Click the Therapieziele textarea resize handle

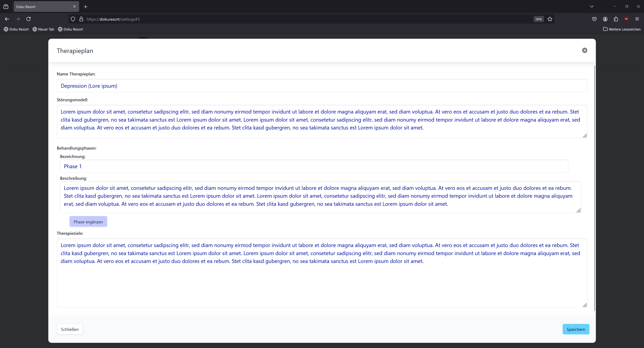coord(584,305)
